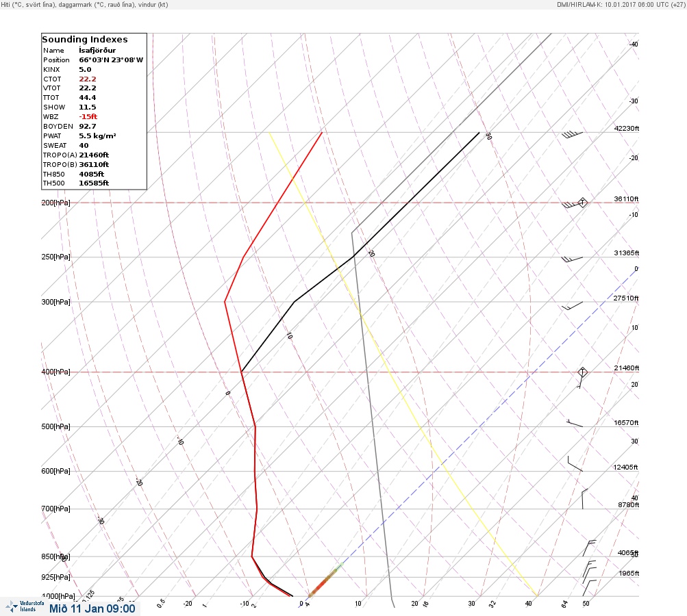Click the 31365ft altitude label

[x=627, y=253]
